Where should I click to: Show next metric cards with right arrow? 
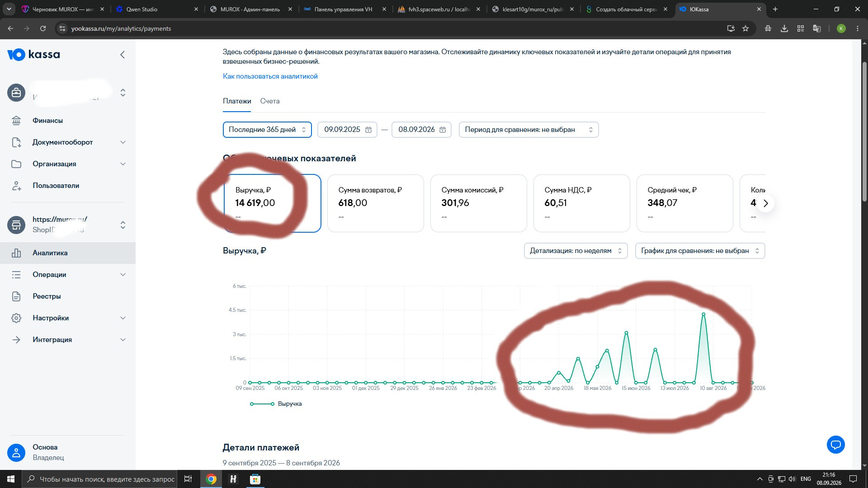765,203
